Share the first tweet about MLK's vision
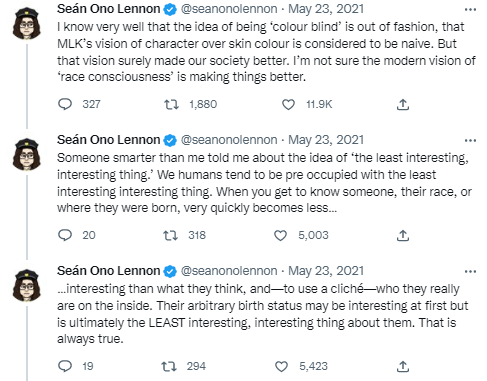The width and height of the screenshot is (487, 381). click(403, 104)
